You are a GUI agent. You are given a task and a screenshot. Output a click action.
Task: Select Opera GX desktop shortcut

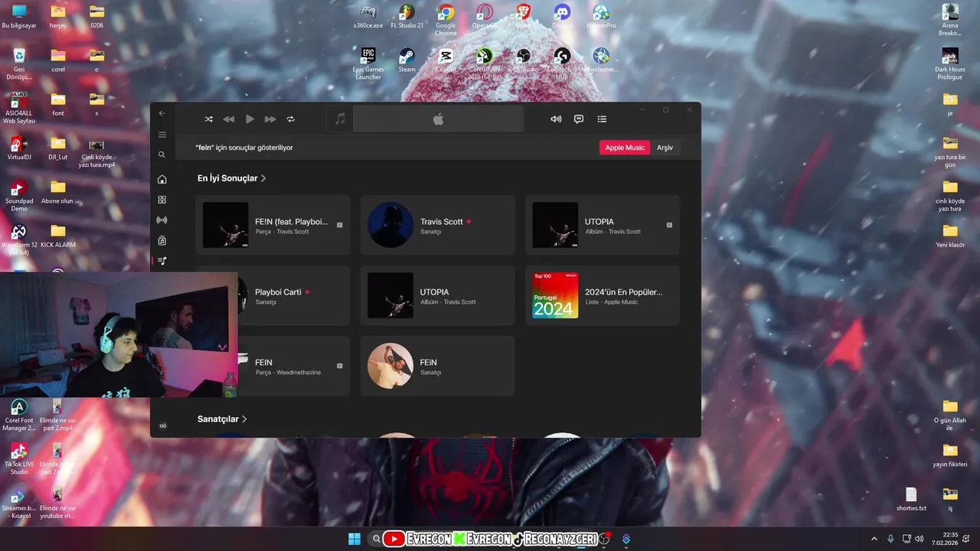484,17
